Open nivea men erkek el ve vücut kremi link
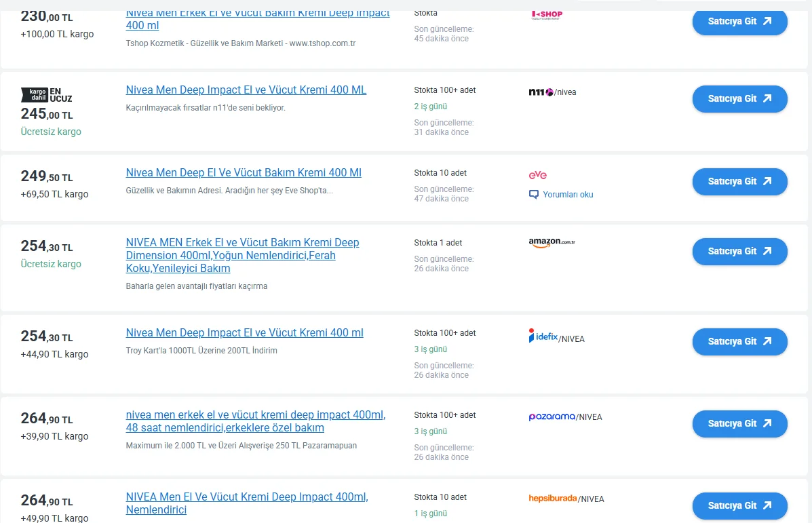 click(x=256, y=421)
